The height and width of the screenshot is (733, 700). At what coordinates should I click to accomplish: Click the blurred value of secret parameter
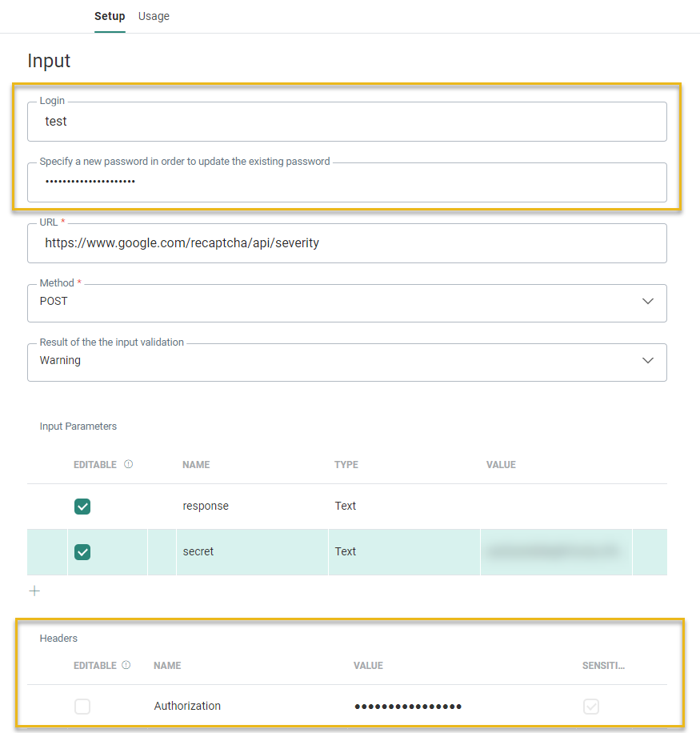coord(554,551)
